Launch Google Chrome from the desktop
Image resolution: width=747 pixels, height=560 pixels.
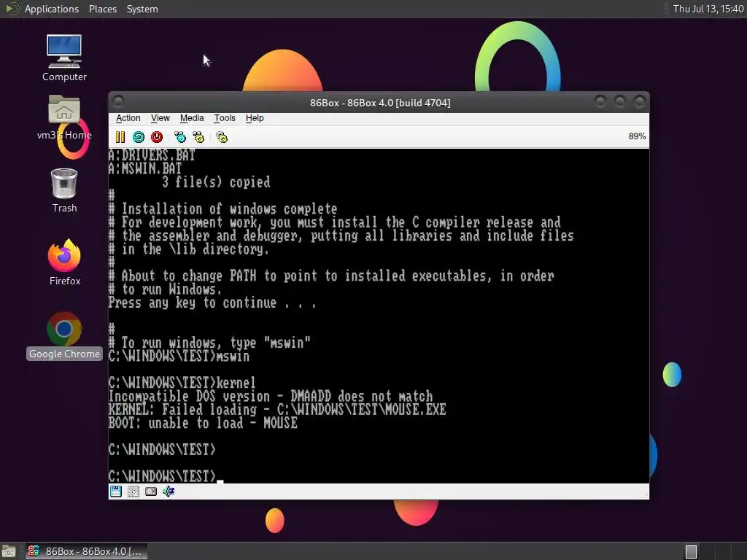[x=64, y=335]
